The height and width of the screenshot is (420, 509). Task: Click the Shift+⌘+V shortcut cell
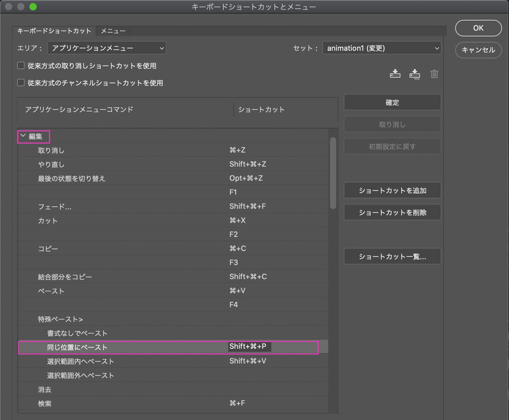coord(248,361)
